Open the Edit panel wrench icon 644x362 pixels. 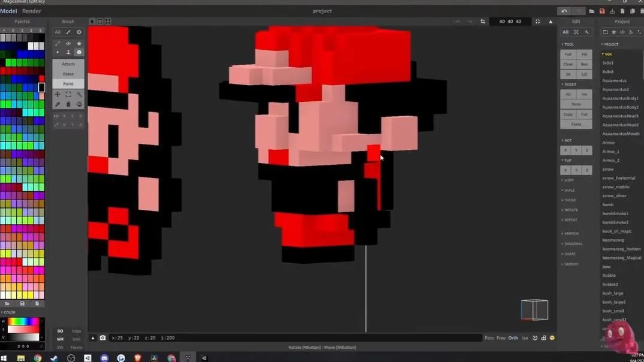point(586,32)
